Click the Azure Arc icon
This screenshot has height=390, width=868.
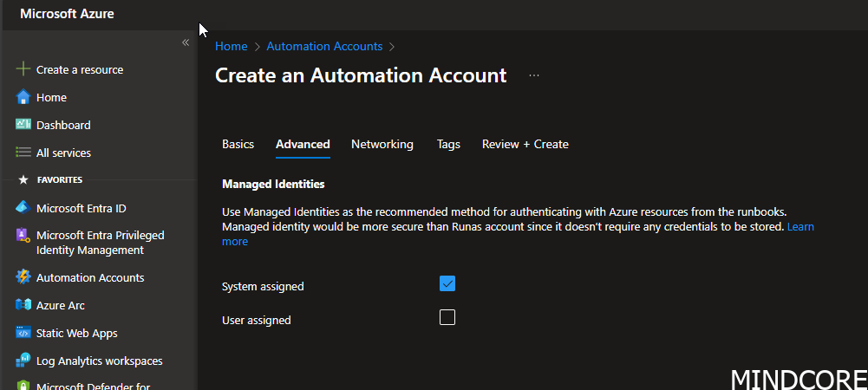(23, 305)
